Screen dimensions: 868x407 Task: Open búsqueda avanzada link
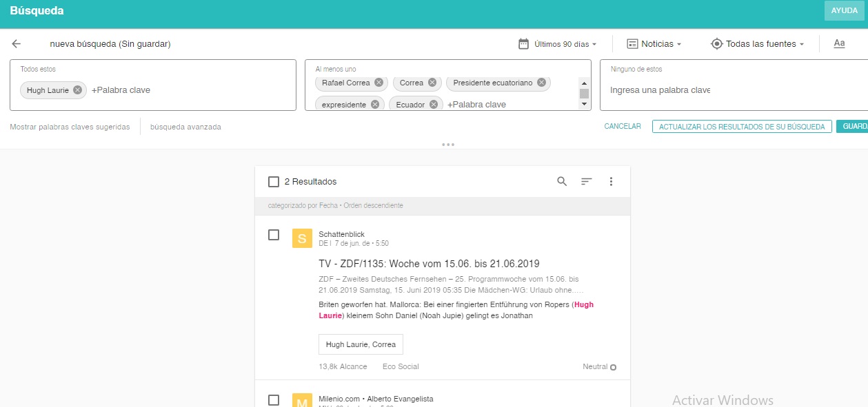pos(185,127)
